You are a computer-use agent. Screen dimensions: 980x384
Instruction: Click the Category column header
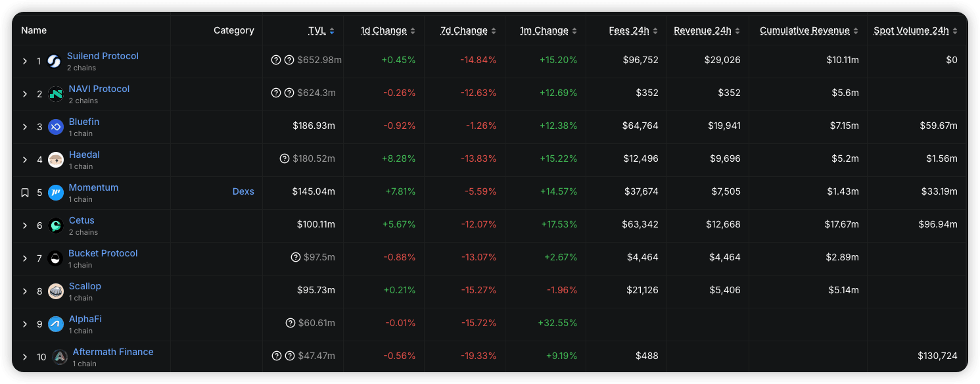click(234, 30)
